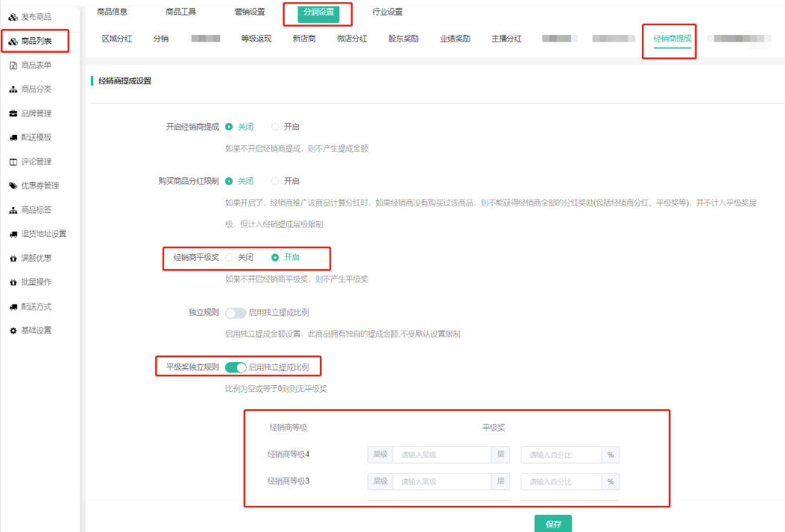Screen dimensions: 785x532
Task: Open 品牌管理 briefcase icon
Action: pyautogui.click(x=13, y=114)
